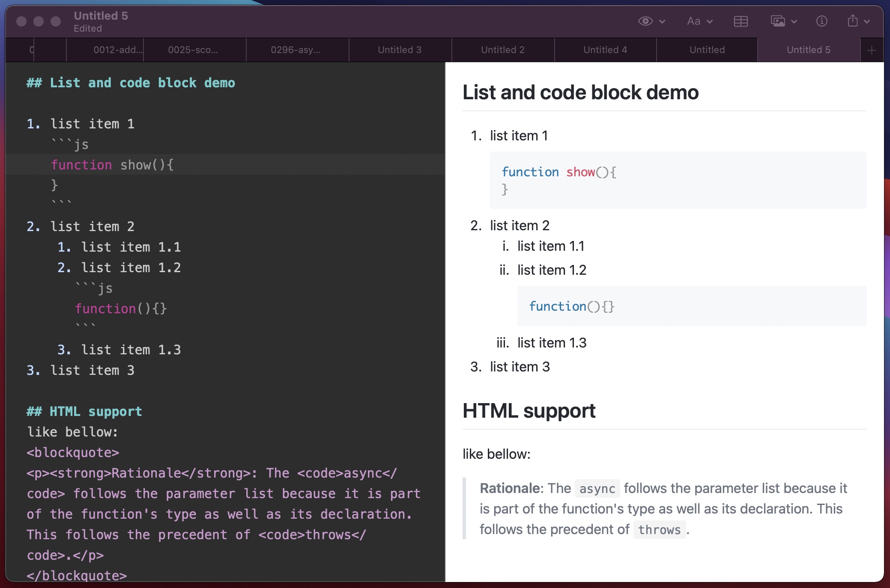Open the insert image icon
This screenshot has height=588, width=890.
click(778, 21)
